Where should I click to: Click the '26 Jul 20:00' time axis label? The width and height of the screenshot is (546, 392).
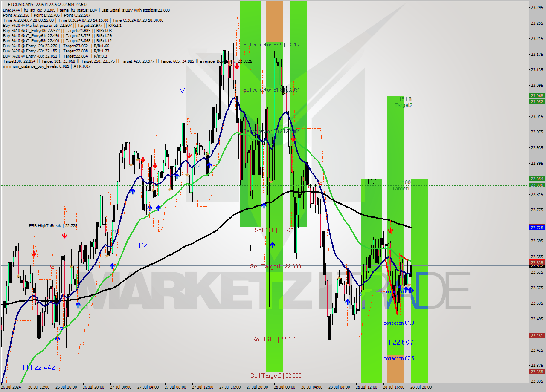pyautogui.click(x=94, y=387)
